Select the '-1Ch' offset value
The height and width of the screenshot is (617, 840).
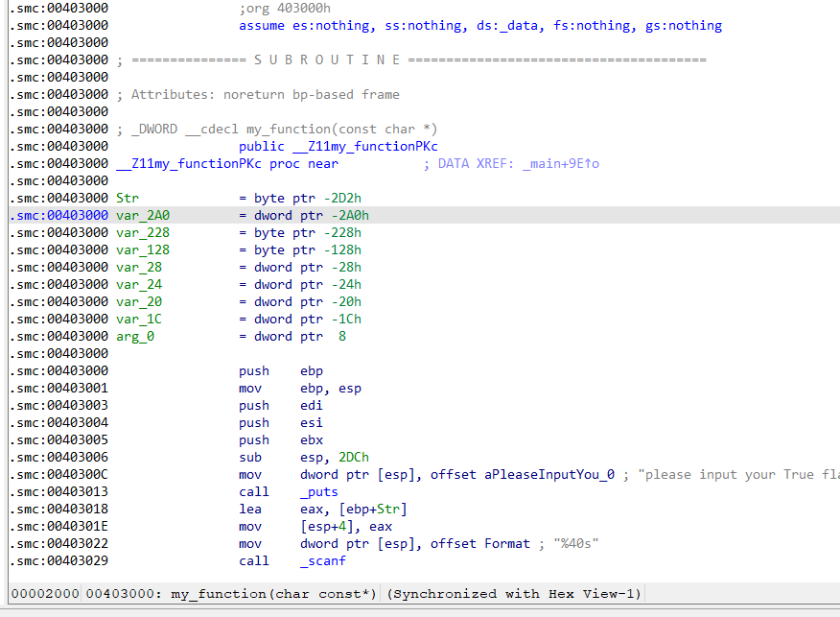click(346, 319)
